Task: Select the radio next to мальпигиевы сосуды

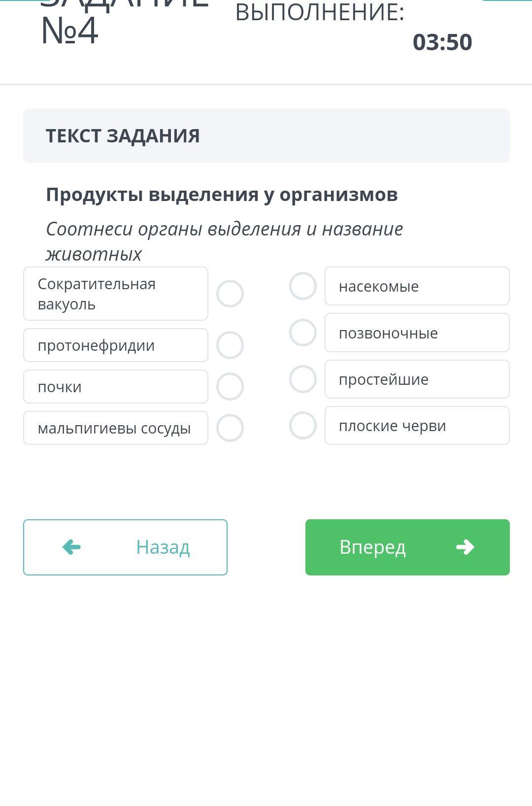Action: click(230, 428)
